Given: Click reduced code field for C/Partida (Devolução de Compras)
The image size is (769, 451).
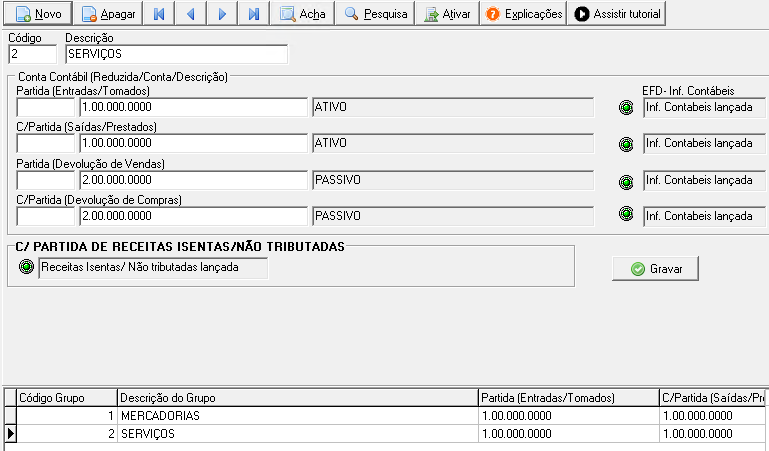Looking at the screenshot, I should [46, 216].
